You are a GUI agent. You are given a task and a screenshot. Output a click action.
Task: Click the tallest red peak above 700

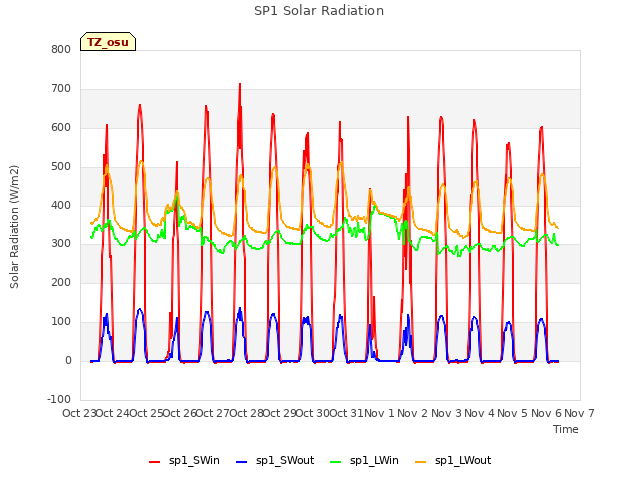pos(240,84)
